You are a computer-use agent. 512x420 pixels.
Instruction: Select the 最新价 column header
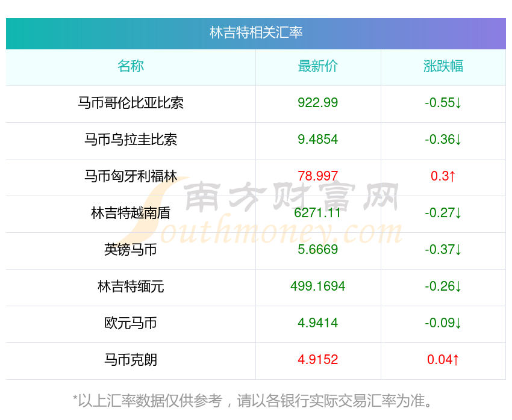pos(317,66)
